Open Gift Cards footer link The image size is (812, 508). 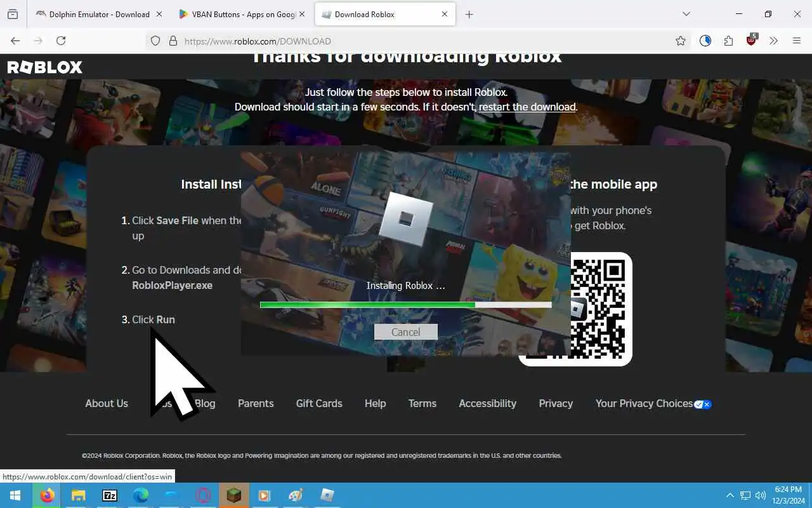319,403
